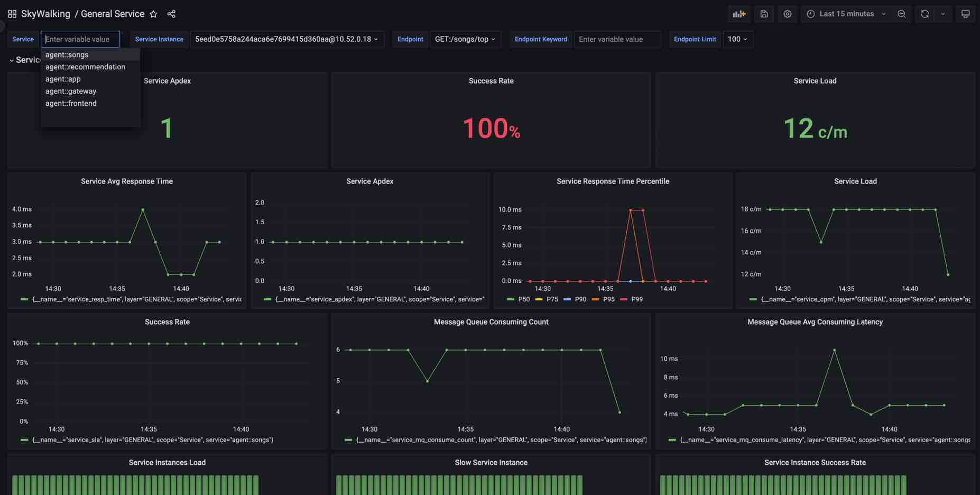
Task: Toggle the P90 series in percentile chart
Action: (576, 299)
